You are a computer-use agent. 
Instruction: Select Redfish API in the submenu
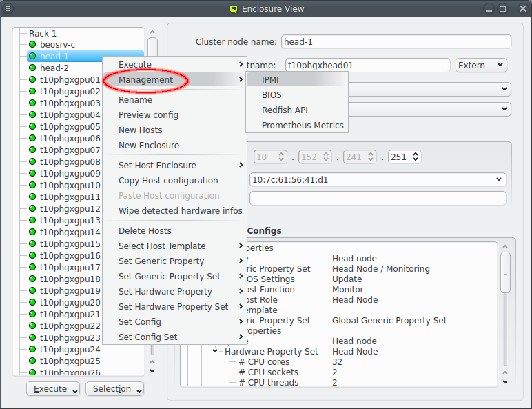pos(285,110)
